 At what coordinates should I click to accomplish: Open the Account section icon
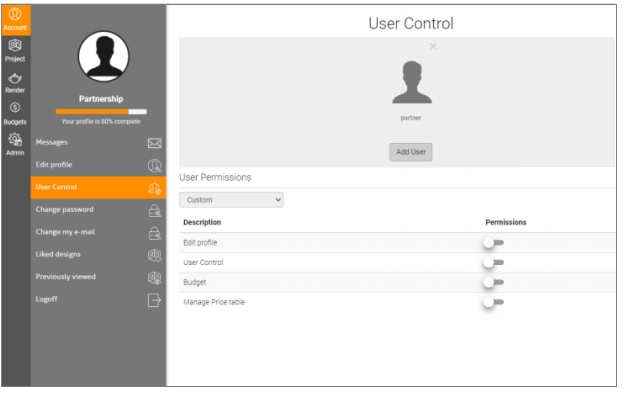pyautogui.click(x=15, y=15)
